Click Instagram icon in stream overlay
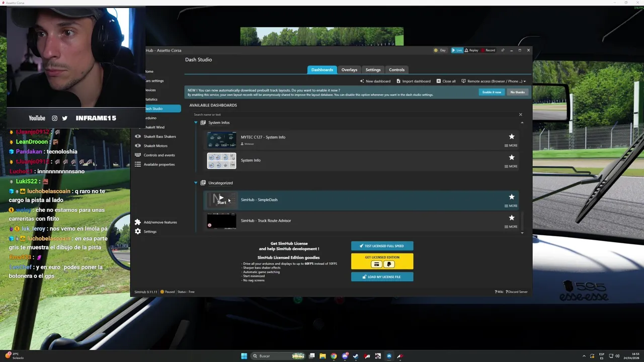Viewport: 644px width, 362px height. coord(54,118)
